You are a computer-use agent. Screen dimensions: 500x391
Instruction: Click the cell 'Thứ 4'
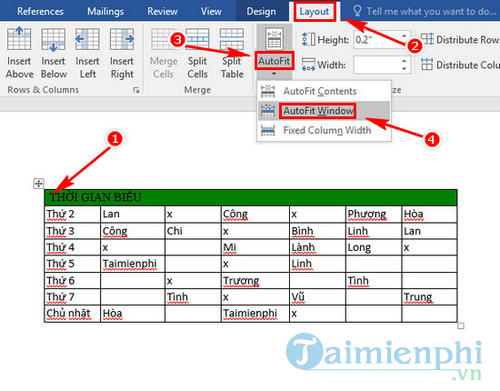[72, 247]
